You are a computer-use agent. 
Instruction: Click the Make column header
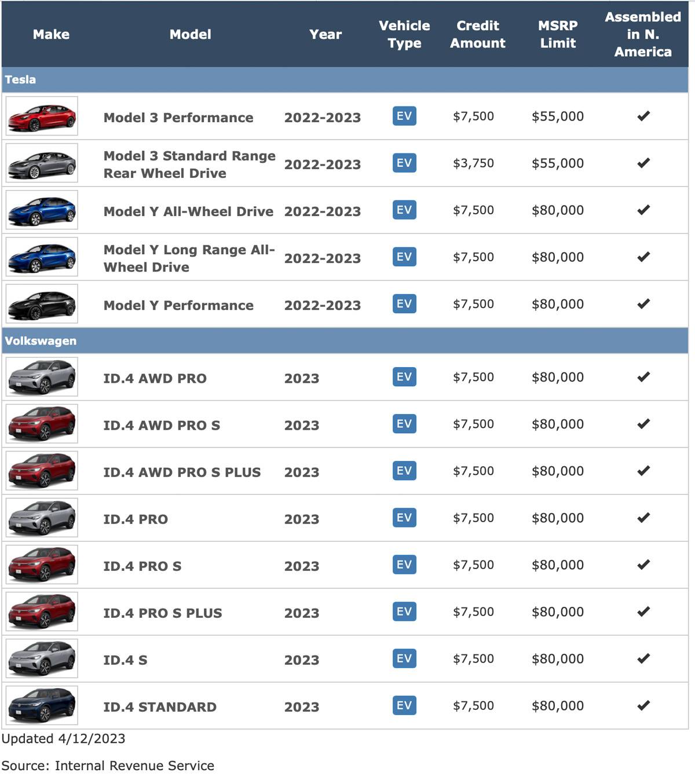pos(51,34)
